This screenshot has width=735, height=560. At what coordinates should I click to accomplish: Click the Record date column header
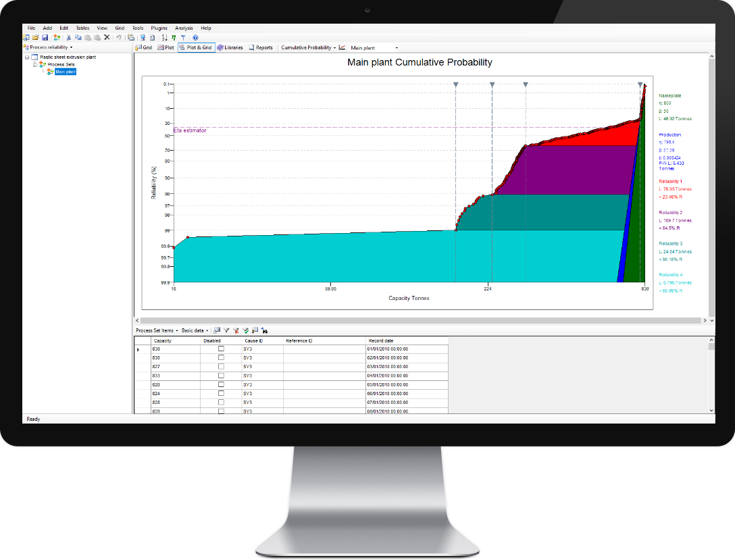[381, 340]
